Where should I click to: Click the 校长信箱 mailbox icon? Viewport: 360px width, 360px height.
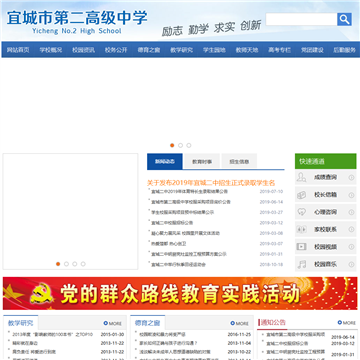click(x=301, y=195)
